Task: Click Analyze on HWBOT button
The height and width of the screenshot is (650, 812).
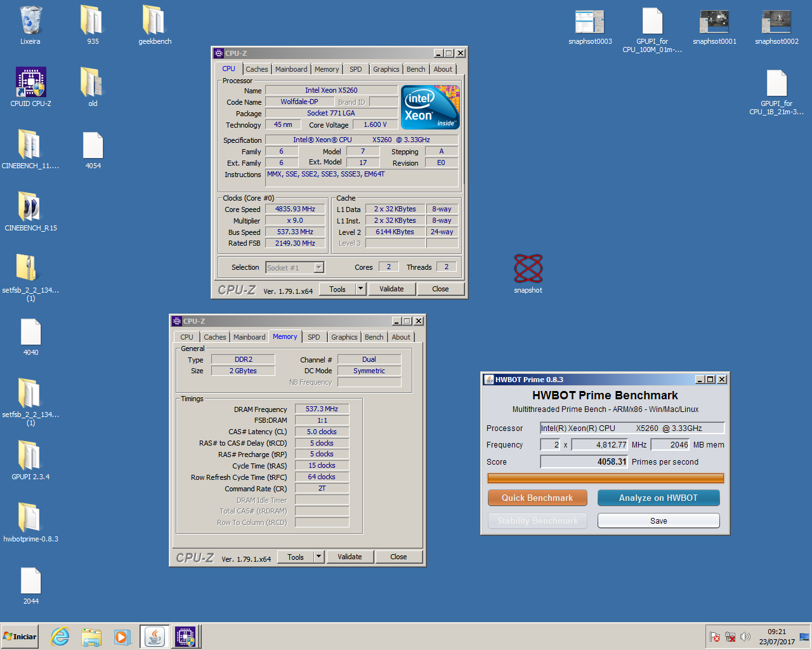Action: point(658,498)
